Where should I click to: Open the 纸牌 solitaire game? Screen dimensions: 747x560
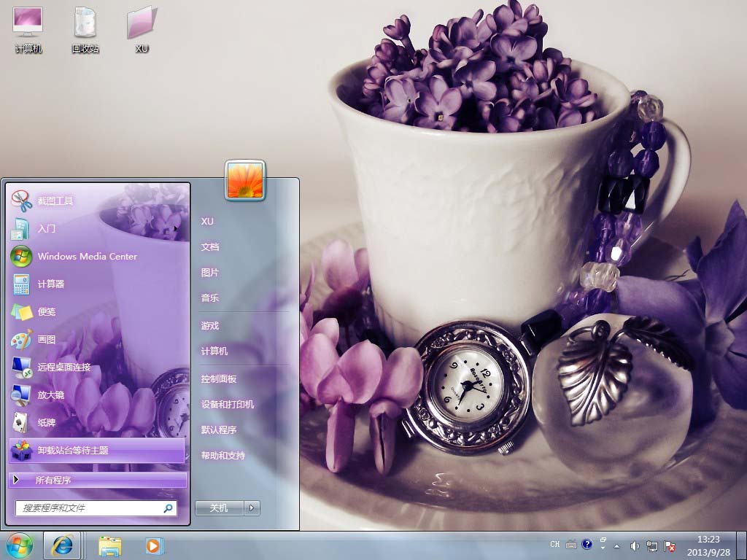[x=47, y=422]
